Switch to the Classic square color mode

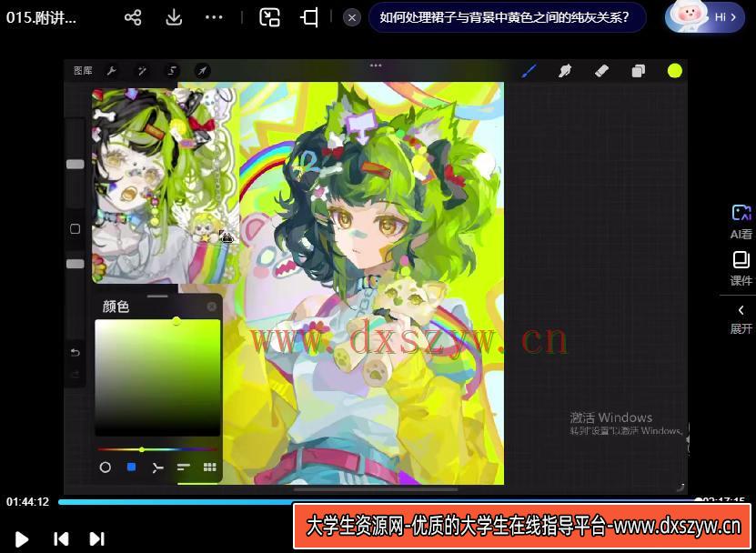(x=131, y=467)
